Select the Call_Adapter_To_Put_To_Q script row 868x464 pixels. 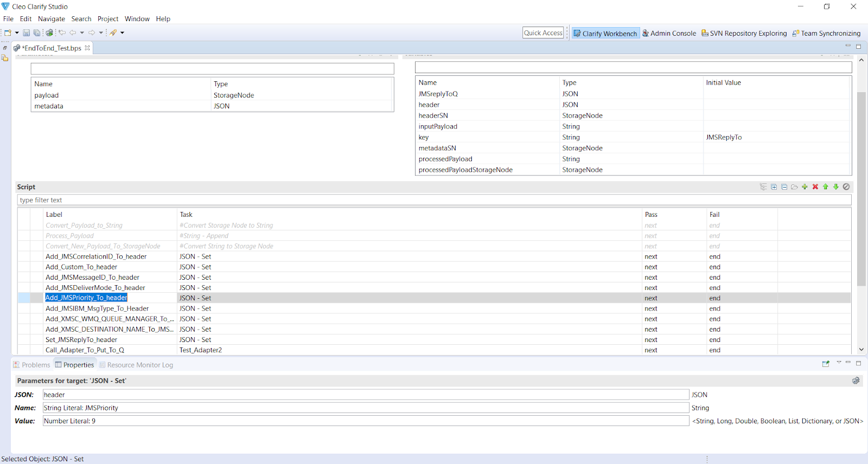(x=434, y=350)
